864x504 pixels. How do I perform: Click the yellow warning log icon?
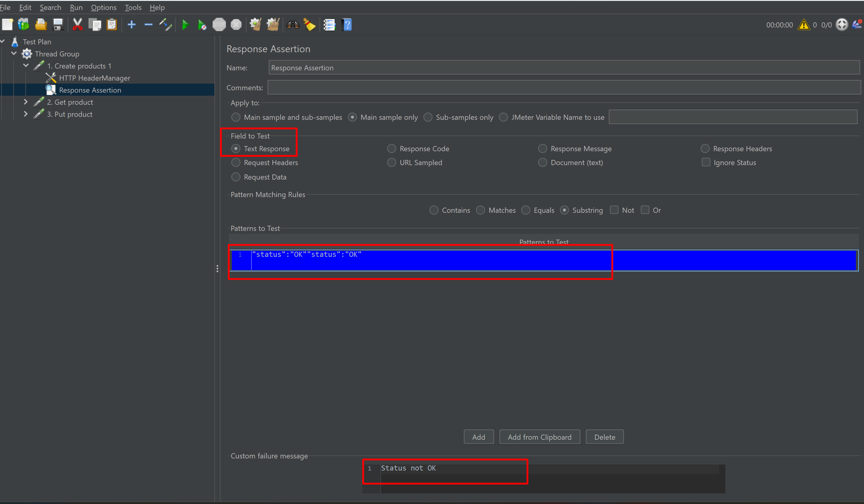pos(803,25)
